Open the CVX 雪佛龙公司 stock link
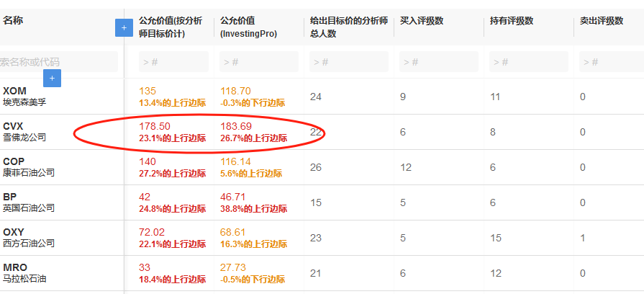This screenshot has height=294, width=644. tap(24, 132)
